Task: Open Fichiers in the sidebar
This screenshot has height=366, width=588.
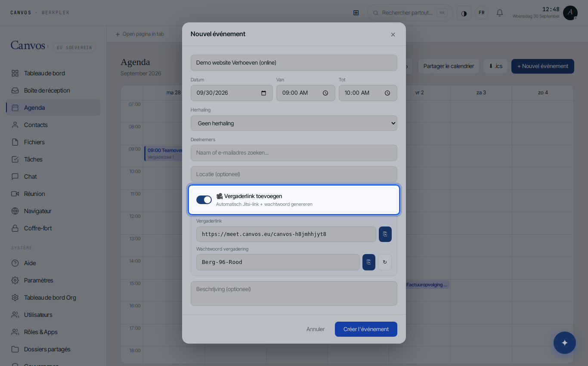Action: pyautogui.click(x=53, y=142)
